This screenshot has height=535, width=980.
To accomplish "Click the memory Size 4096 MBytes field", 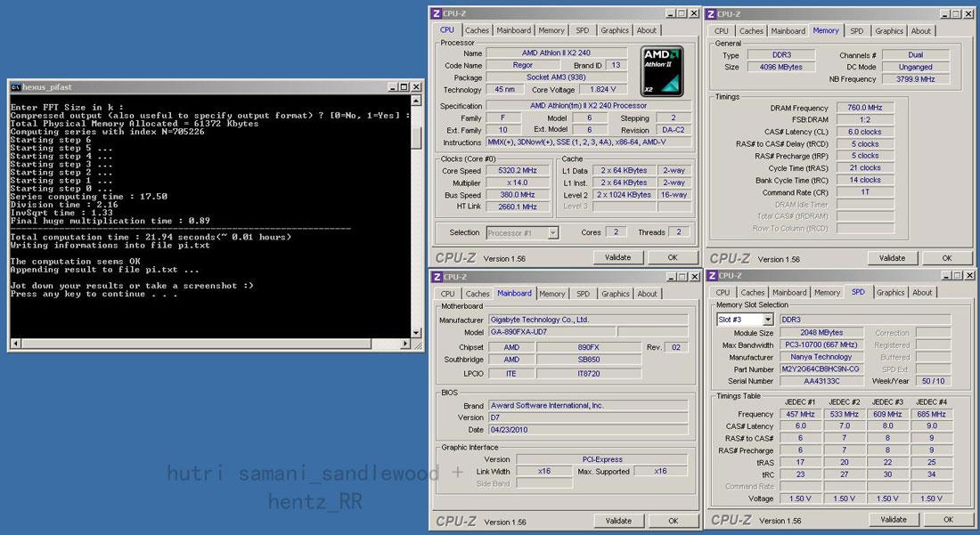I will pyautogui.click(x=781, y=67).
